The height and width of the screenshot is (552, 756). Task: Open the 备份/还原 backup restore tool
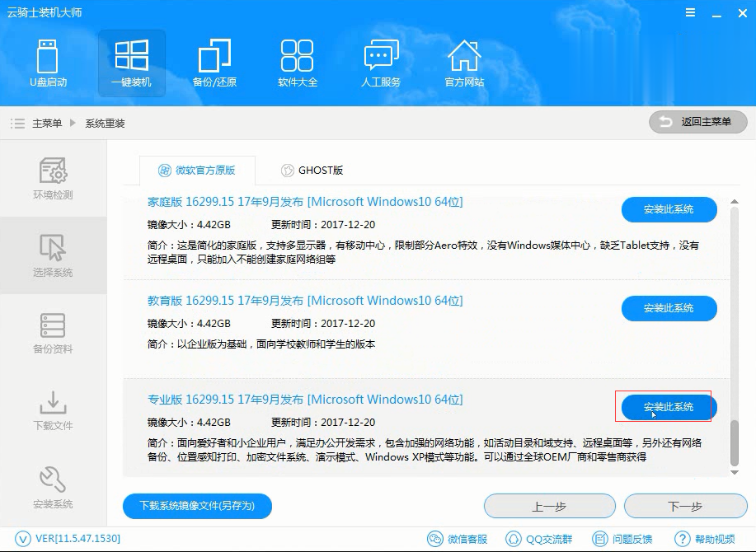click(214, 63)
